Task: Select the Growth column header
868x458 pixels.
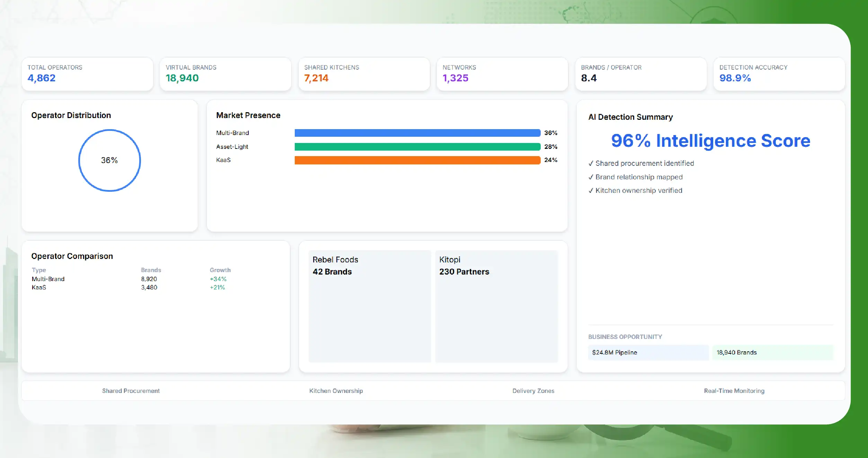Action: (220, 270)
